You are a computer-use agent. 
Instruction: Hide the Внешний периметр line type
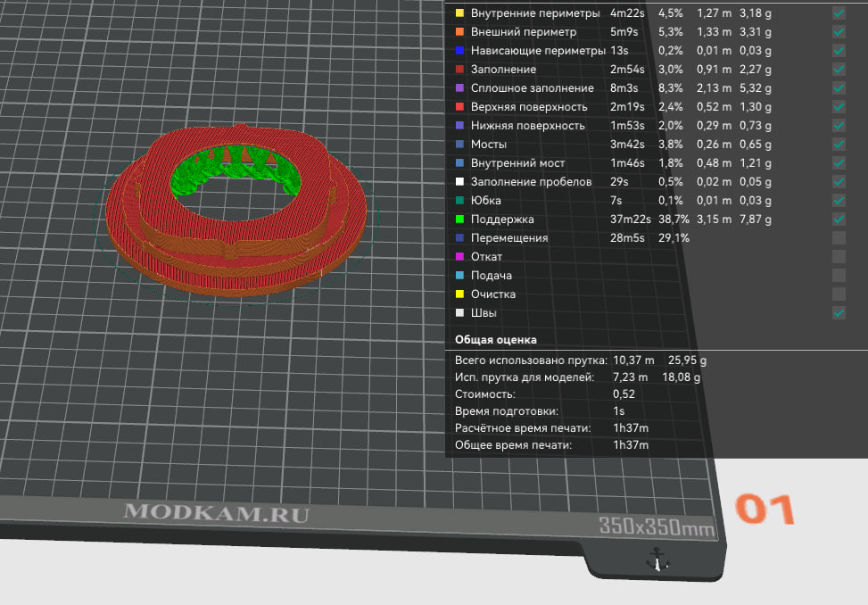pos(839,32)
